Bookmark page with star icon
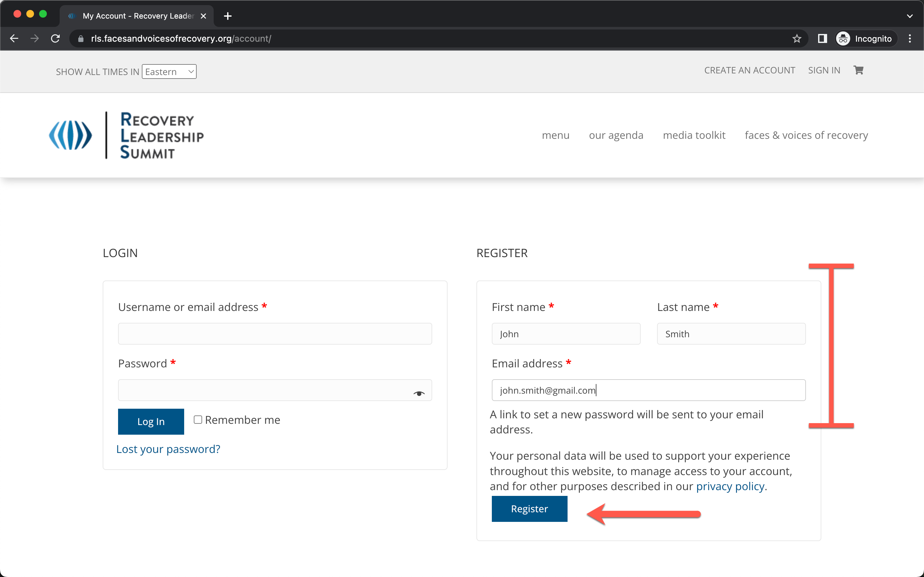This screenshot has height=577, width=924. [797, 38]
